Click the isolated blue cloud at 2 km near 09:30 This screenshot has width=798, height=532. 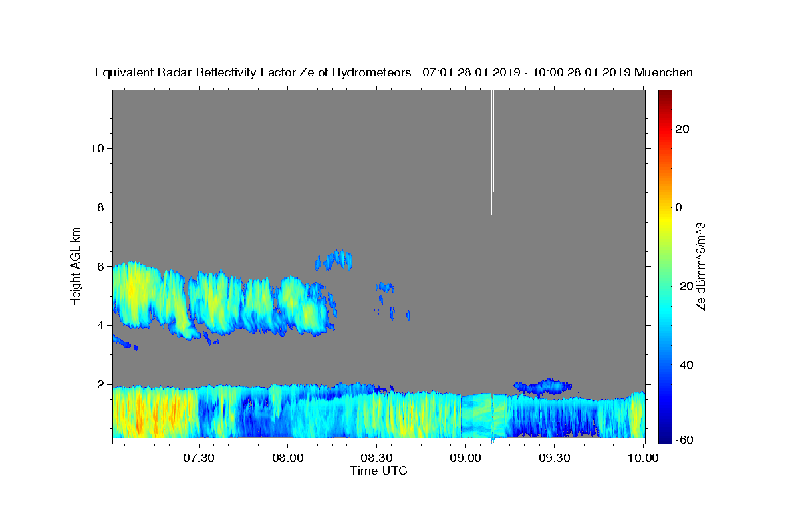point(543,386)
